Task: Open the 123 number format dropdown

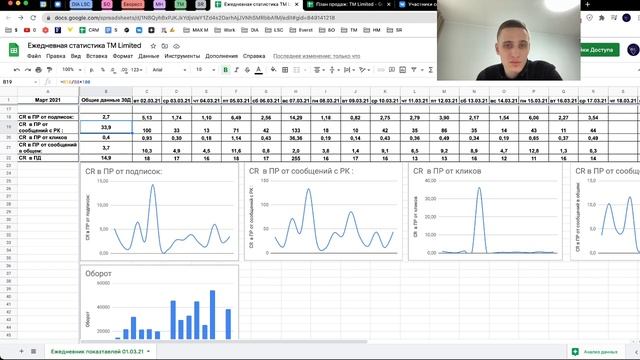Action: click(x=137, y=70)
